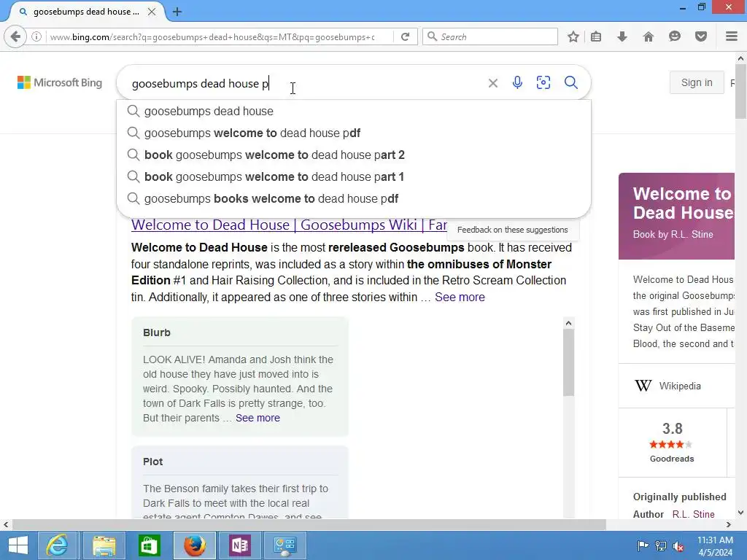This screenshot has width=747, height=560.
Task: Select the goosebumps dead house browser tab
Action: [x=86, y=12]
